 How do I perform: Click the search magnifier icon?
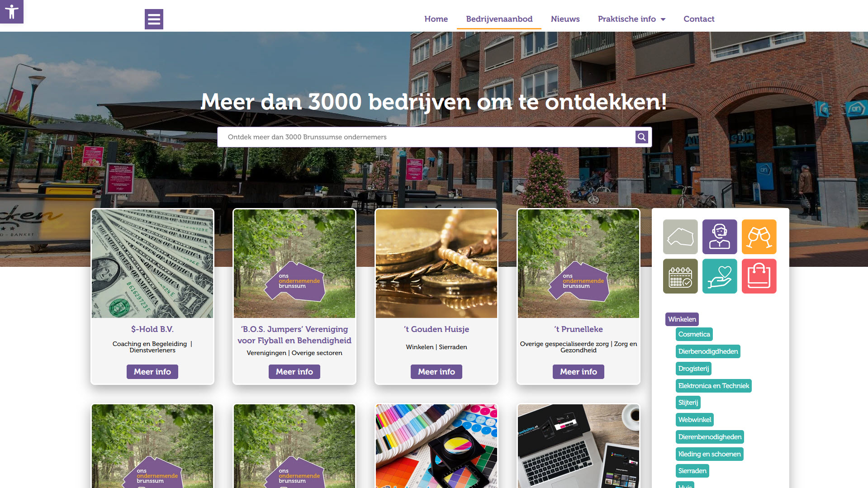coord(641,137)
